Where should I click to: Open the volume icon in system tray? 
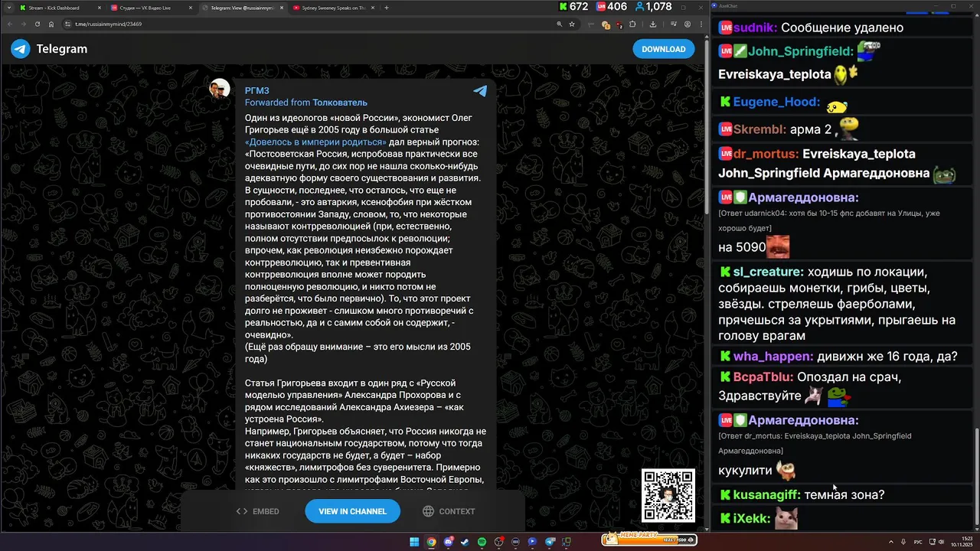coord(941,542)
